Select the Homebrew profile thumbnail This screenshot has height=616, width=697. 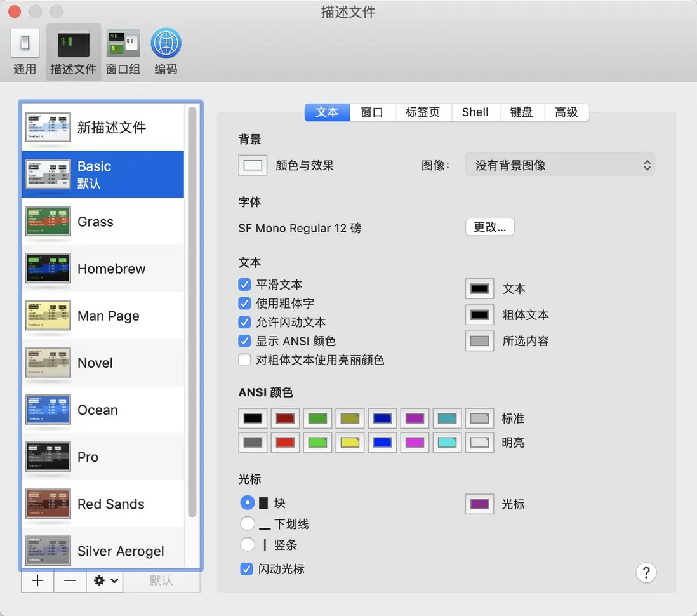point(48,269)
